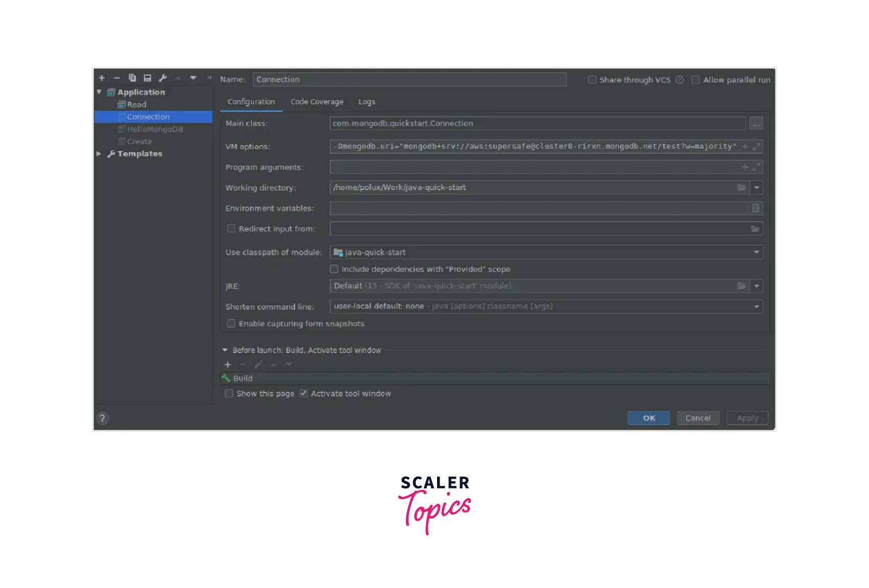The image size is (869, 588).
Task: Open the Shorten command line dropdown
Action: [x=756, y=307]
